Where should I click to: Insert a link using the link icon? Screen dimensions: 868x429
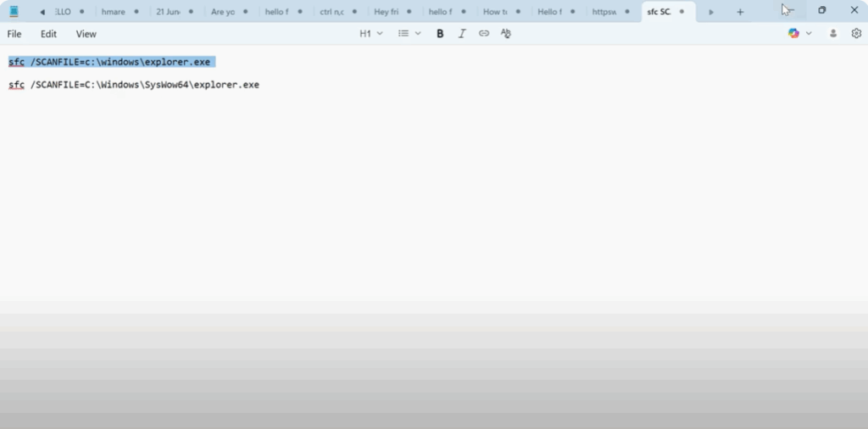pyautogui.click(x=484, y=34)
